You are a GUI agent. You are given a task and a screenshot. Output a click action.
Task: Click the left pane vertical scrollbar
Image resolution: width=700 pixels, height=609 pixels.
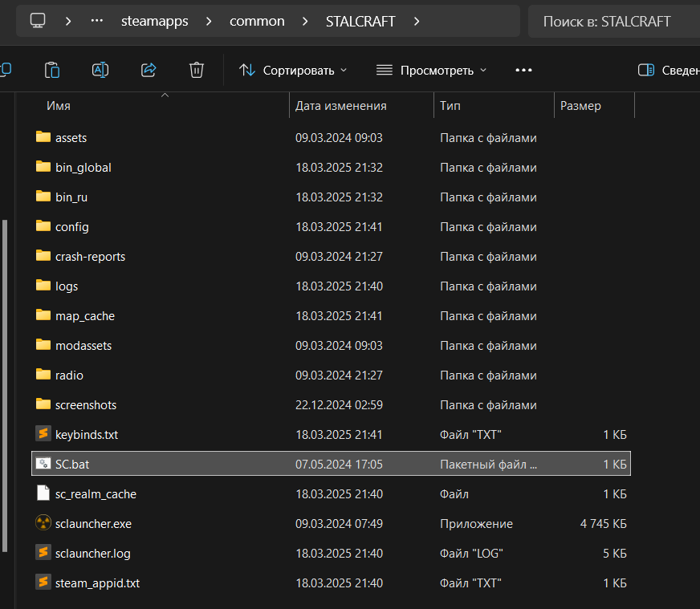tap(5, 386)
